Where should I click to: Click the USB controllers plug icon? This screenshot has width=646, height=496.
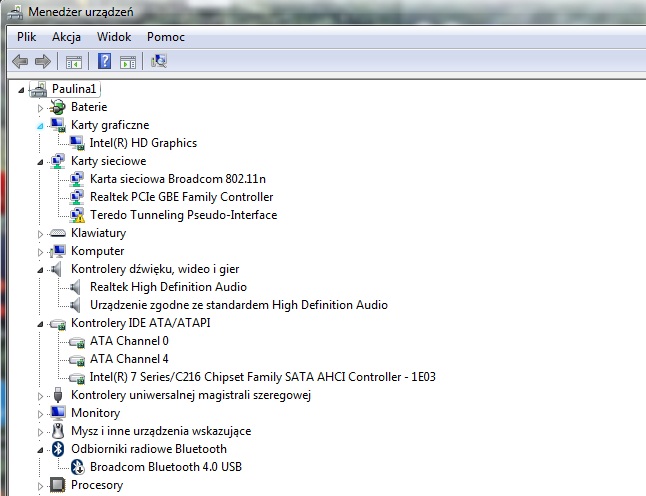[x=58, y=395]
